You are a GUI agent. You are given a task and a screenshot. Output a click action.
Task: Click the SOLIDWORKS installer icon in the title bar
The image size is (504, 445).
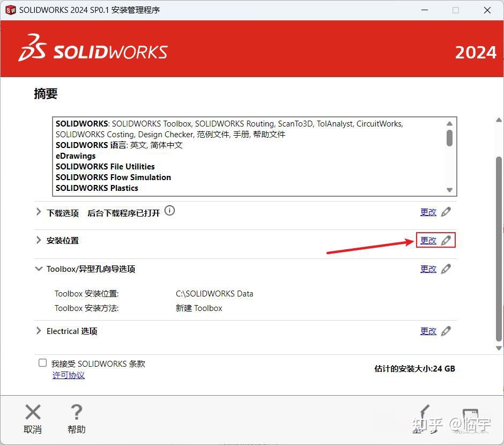[10, 10]
